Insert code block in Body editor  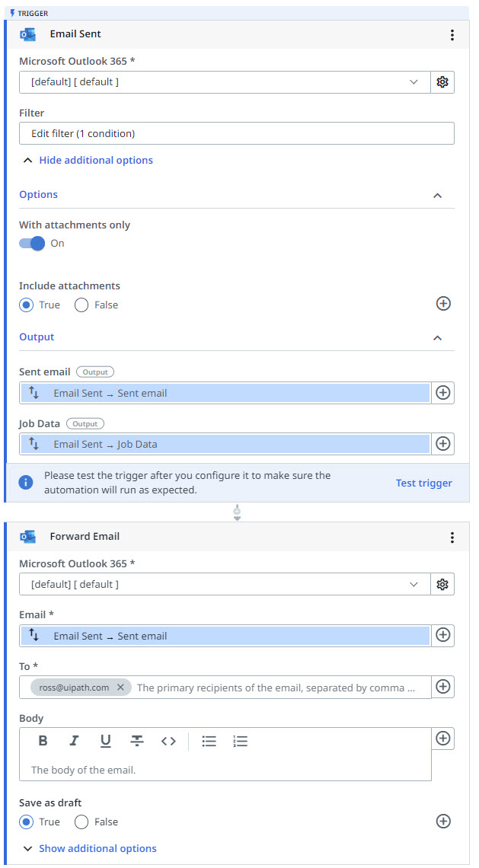pos(168,741)
